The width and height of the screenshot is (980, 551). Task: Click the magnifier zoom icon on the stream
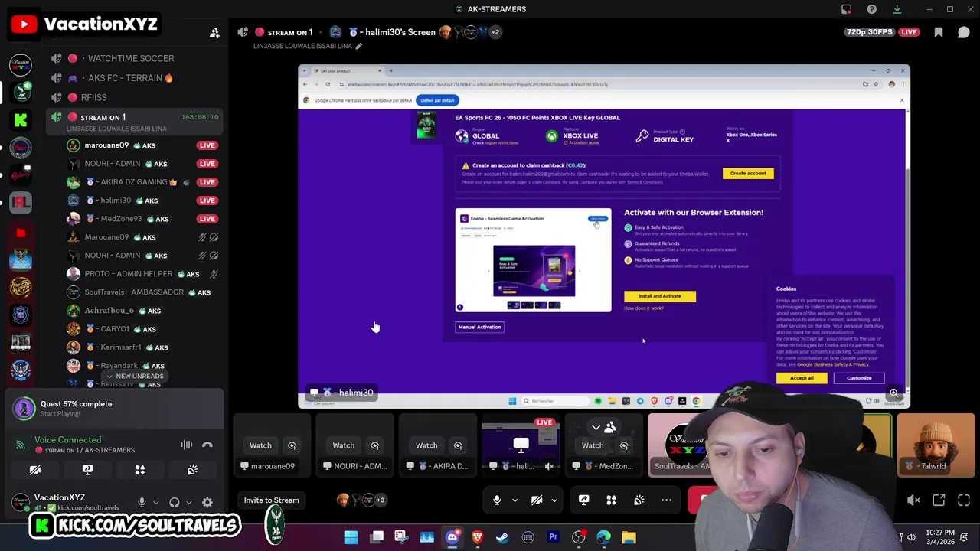pos(893,393)
